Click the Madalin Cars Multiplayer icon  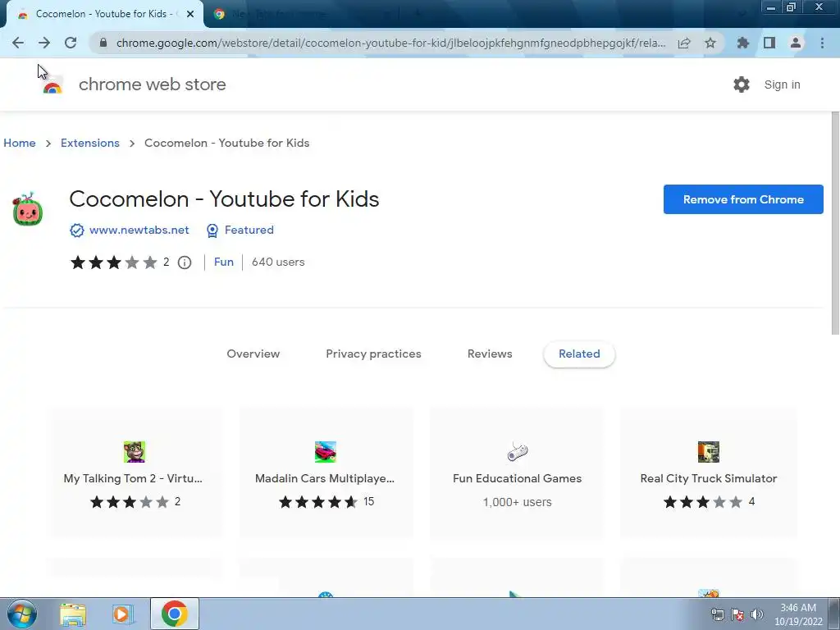tap(325, 452)
